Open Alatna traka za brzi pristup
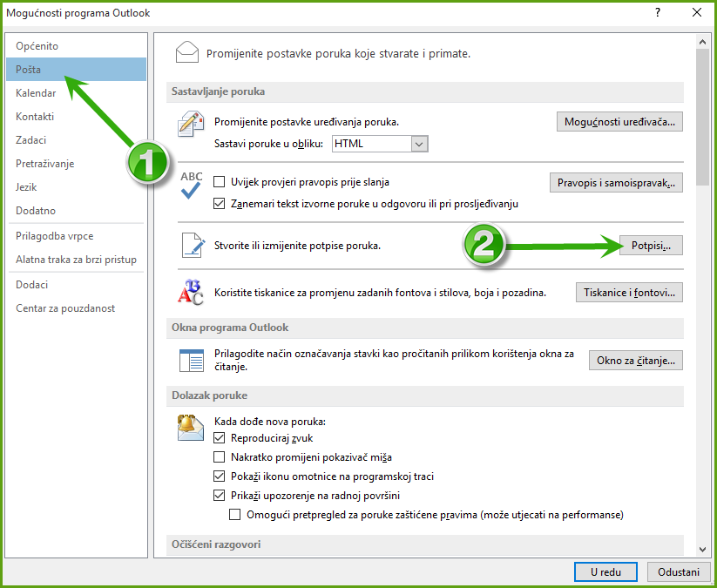The image size is (717, 588). pos(77,260)
